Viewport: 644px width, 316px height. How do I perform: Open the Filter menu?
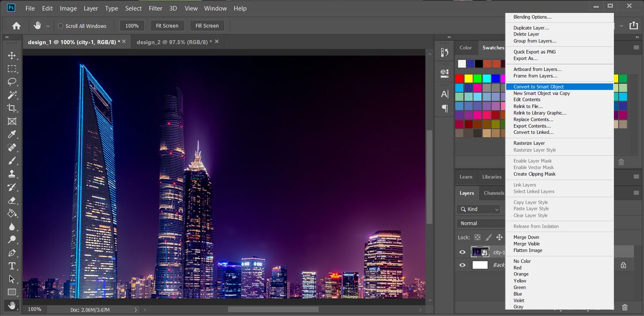pos(155,8)
